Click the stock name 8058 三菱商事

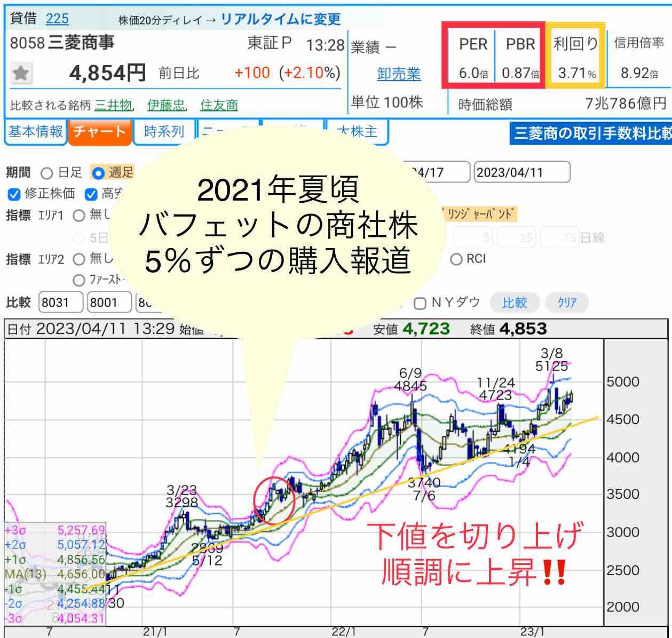coord(62,43)
